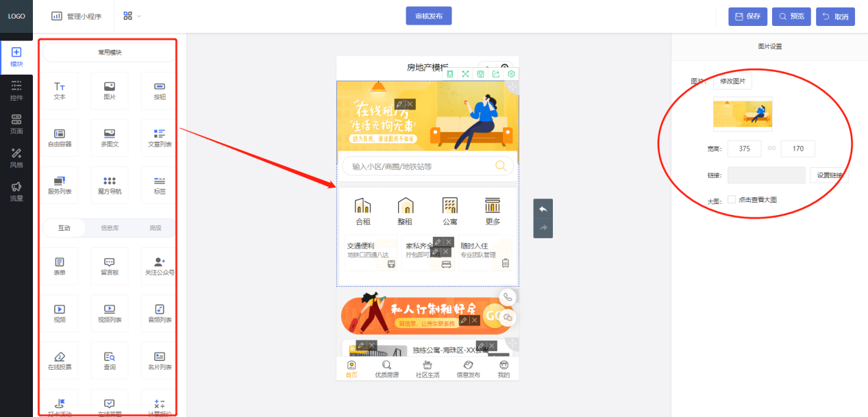
Task: Collapse the 常用模块 section header
Action: click(110, 52)
